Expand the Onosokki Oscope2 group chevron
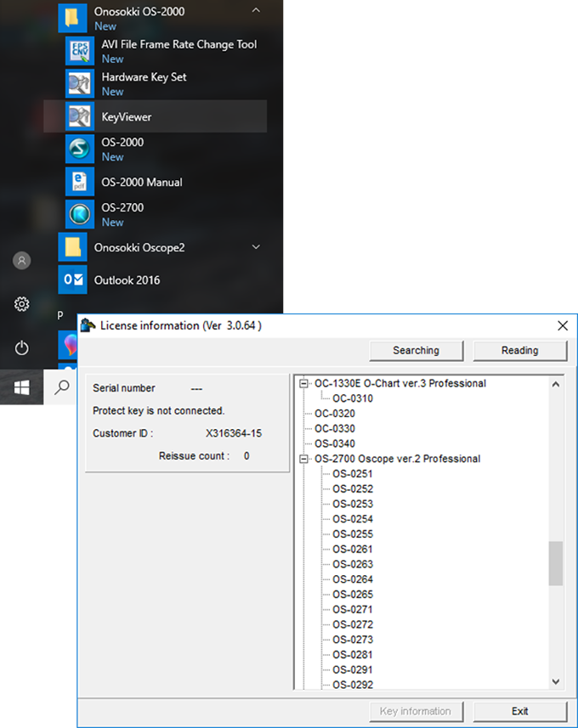 pos(256,247)
